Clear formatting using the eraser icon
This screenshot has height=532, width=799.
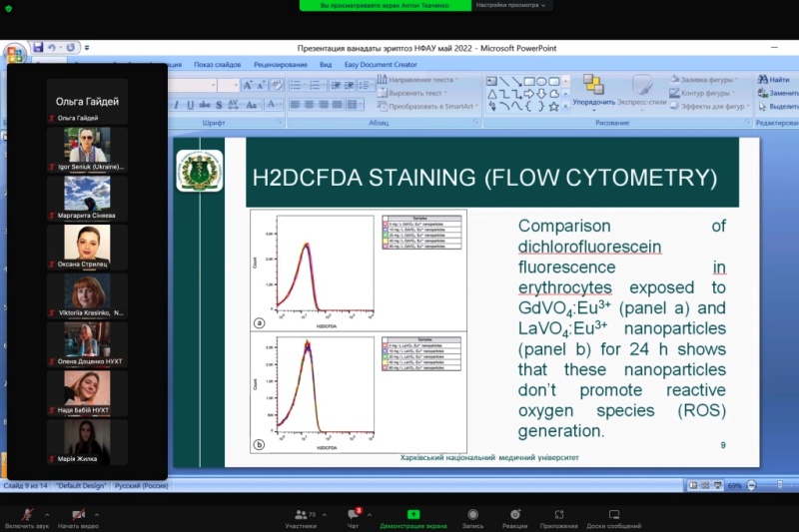pyautogui.click(x=277, y=85)
